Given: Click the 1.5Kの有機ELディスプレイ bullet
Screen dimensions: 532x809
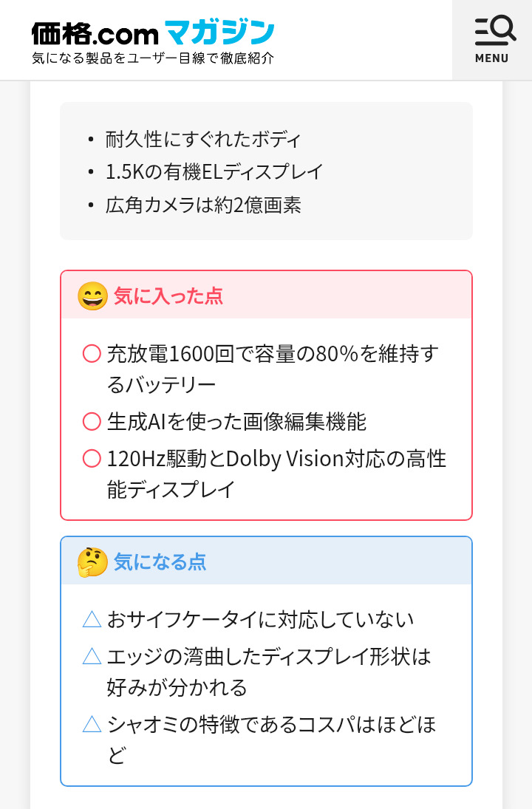Looking at the screenshot, I should (x=214, y=172).
